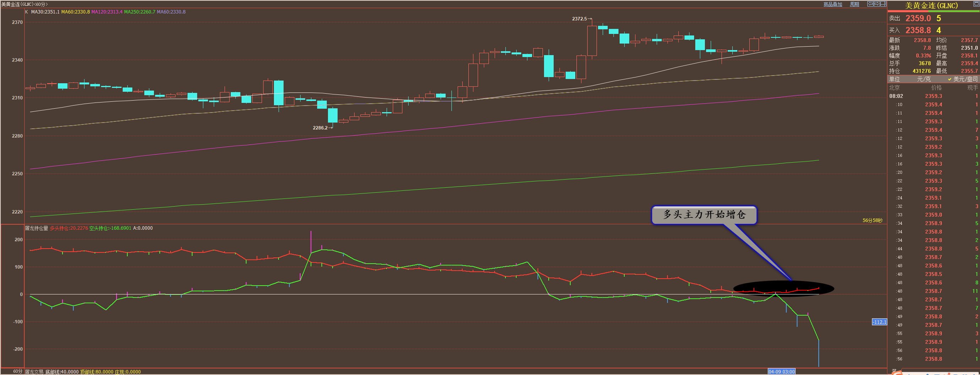Viewport: 980px width, 375px height.
Task: Click the 幅度 0.33% value
Action: pyautogui.click(x=924, y=55)
